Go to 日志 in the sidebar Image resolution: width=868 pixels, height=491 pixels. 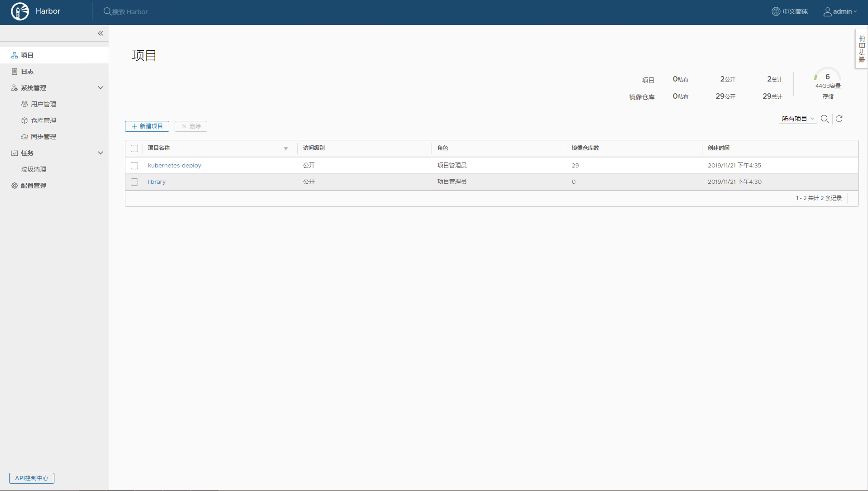click(27, 72)
